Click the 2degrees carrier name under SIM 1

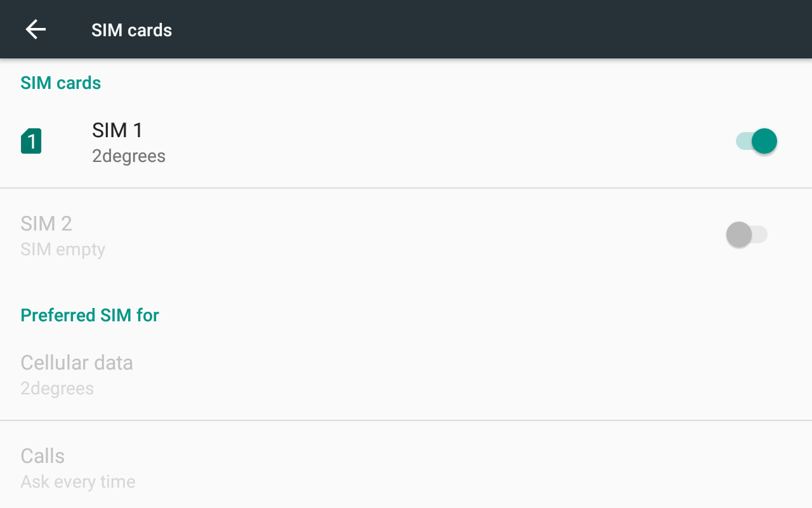129,156
